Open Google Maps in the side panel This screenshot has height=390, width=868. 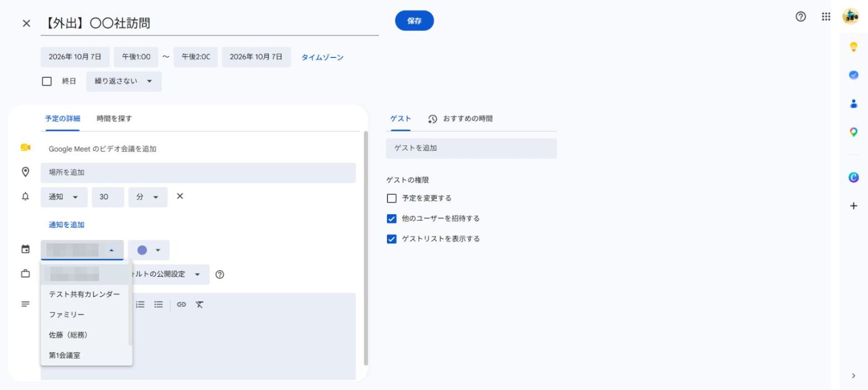[x=853, y=132]
